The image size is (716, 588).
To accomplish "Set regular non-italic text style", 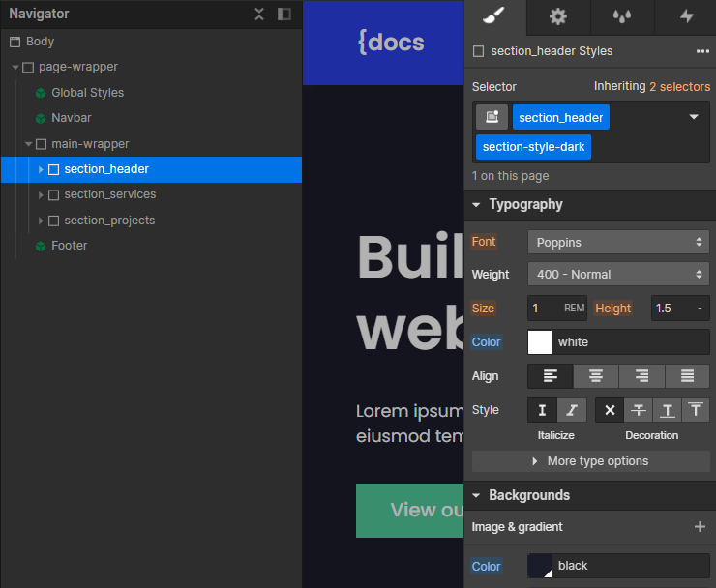I will coord(542,410).
